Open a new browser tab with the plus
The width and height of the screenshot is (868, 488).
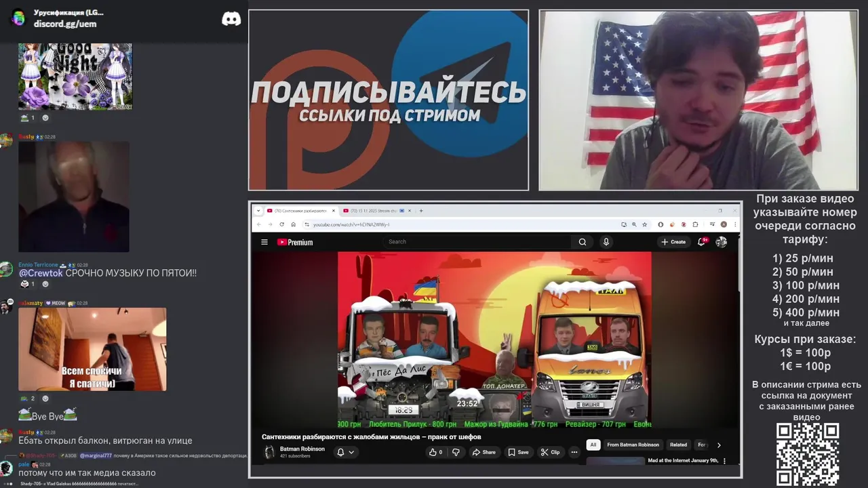tap(421, 211)
